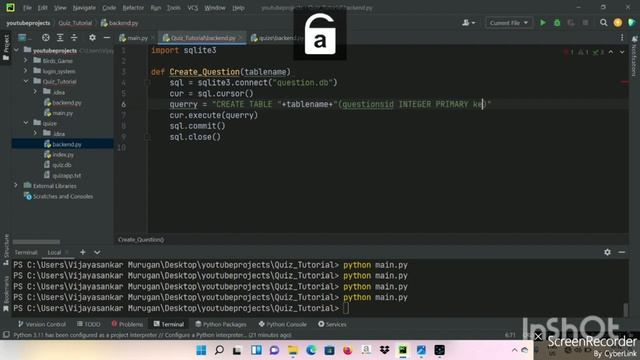The width and height of the screenshot is (640, 360).
Task: Expand the login_system folder
Action: (x=26, y=71)
